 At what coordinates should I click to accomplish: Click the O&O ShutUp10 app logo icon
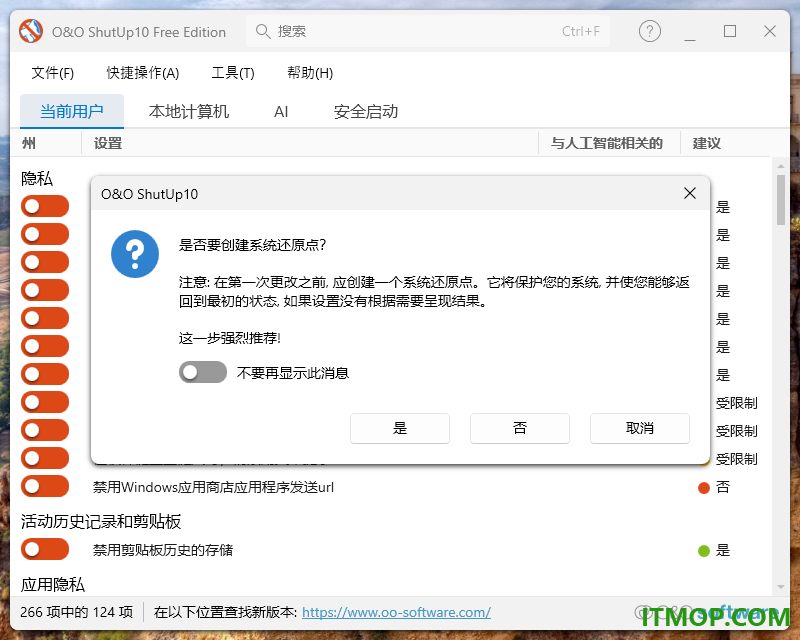(x=31, y=31)
